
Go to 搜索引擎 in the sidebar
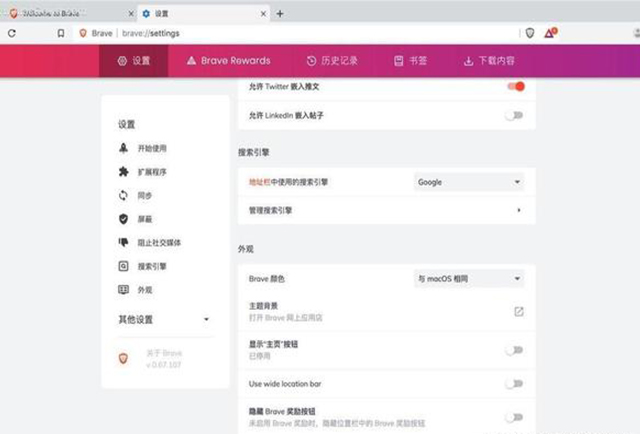click(x=152, y=266)
